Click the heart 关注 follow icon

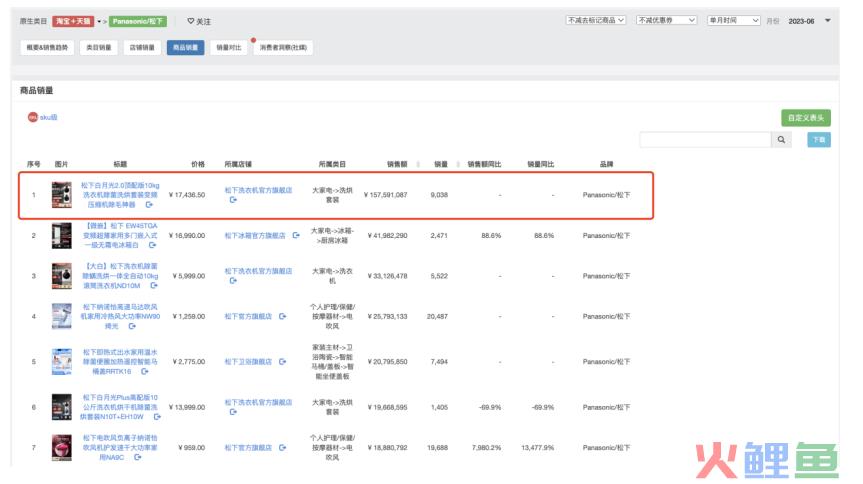(190, 21)
